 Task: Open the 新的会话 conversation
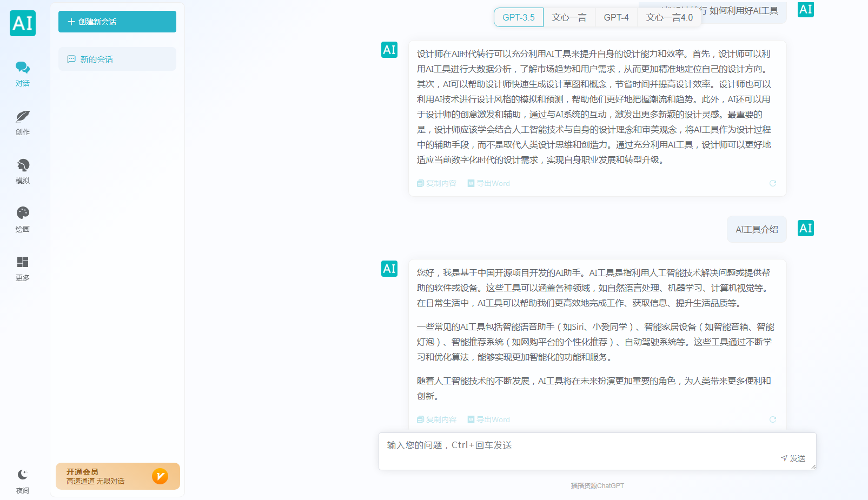117,58
